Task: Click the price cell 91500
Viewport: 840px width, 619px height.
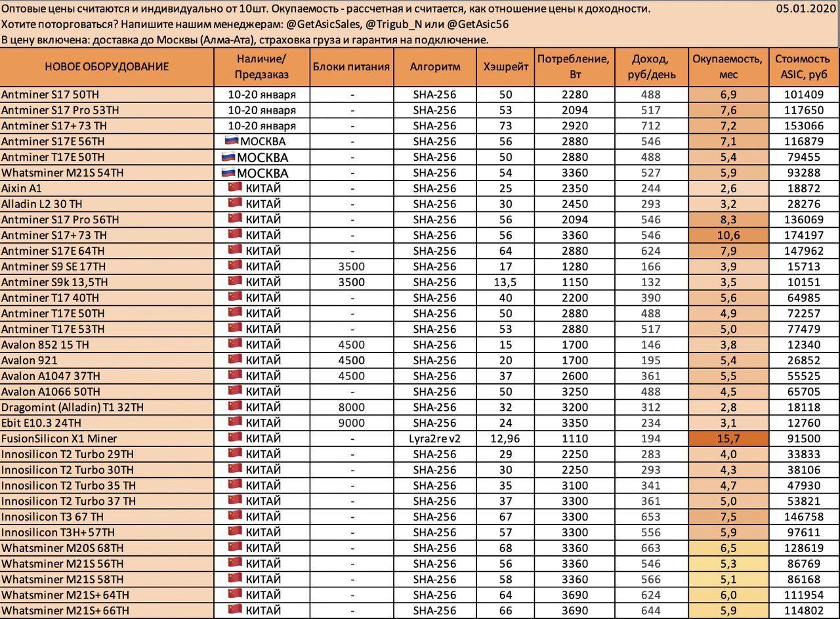Action: coord(804,438)
